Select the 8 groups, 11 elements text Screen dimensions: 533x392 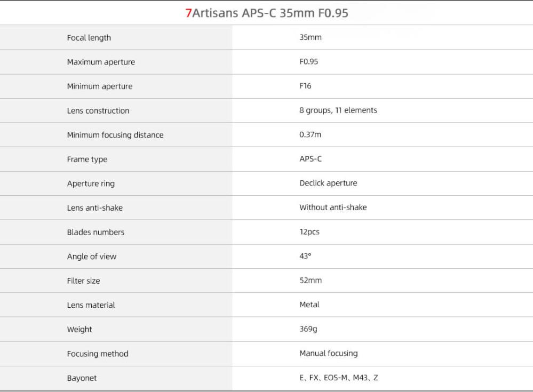coord(338,110)
